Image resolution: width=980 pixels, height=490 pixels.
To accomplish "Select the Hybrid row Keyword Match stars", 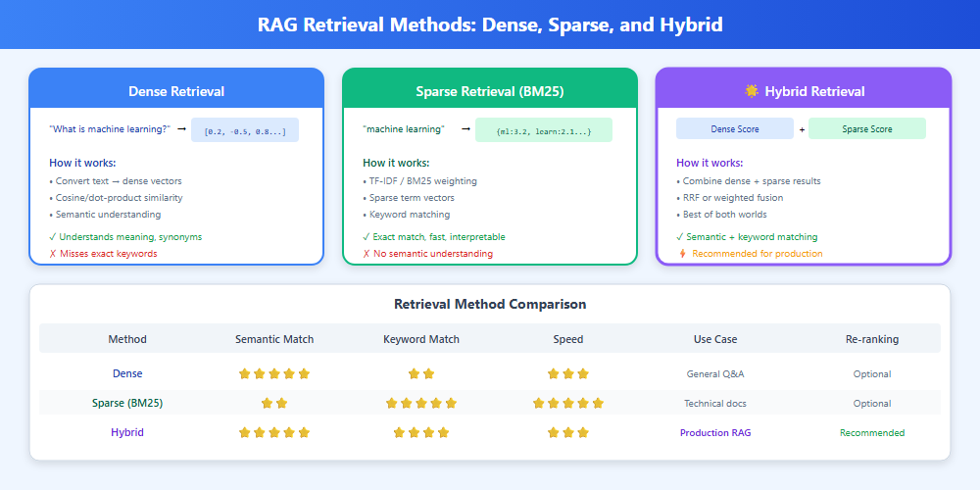I will point(421,432).
